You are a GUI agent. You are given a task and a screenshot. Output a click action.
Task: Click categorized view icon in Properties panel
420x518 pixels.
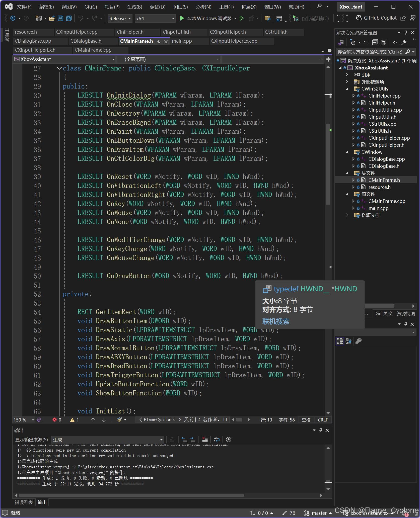tap(340, 341)
